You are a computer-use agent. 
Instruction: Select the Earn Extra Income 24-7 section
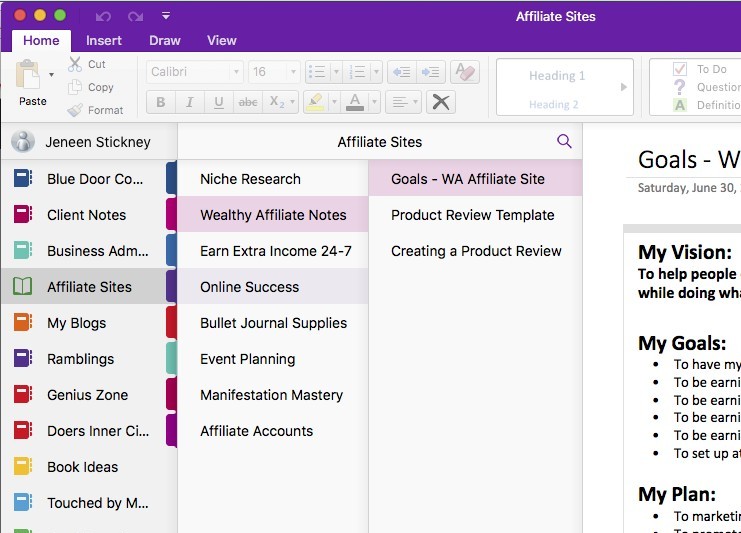[x=273, y=251]
